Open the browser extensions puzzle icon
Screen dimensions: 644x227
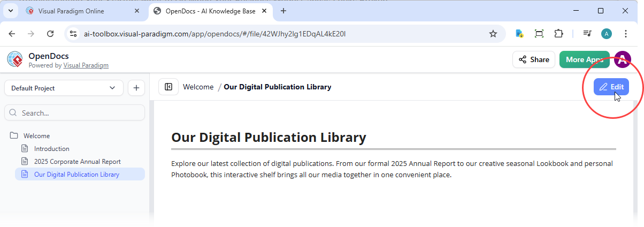coord(558,34)
